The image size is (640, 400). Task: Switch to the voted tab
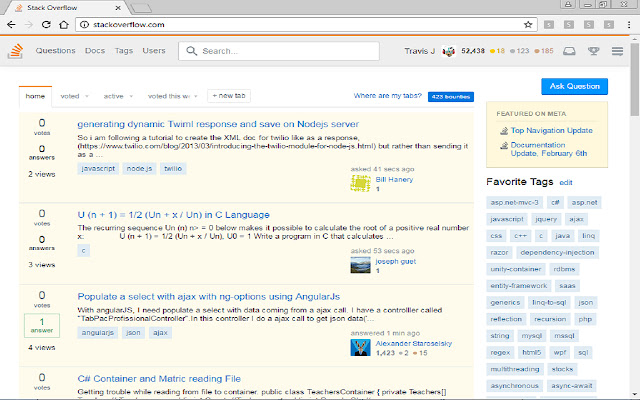click(x=70, y=96)
